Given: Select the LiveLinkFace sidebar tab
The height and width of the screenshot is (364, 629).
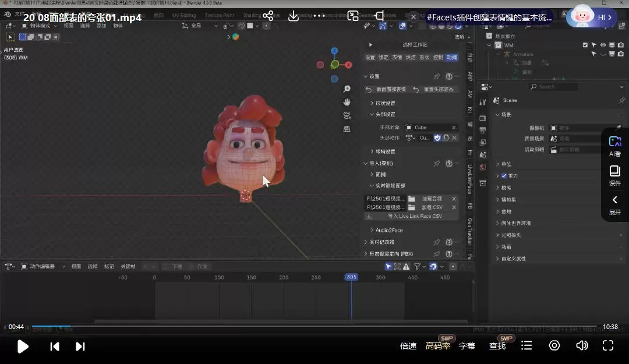Looking at the screenshot, I should pos(470,179).
